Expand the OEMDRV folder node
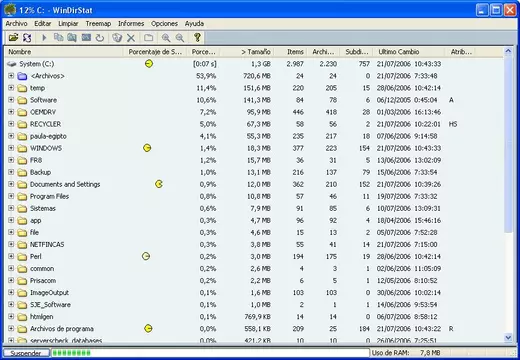 tap(11, 112)
